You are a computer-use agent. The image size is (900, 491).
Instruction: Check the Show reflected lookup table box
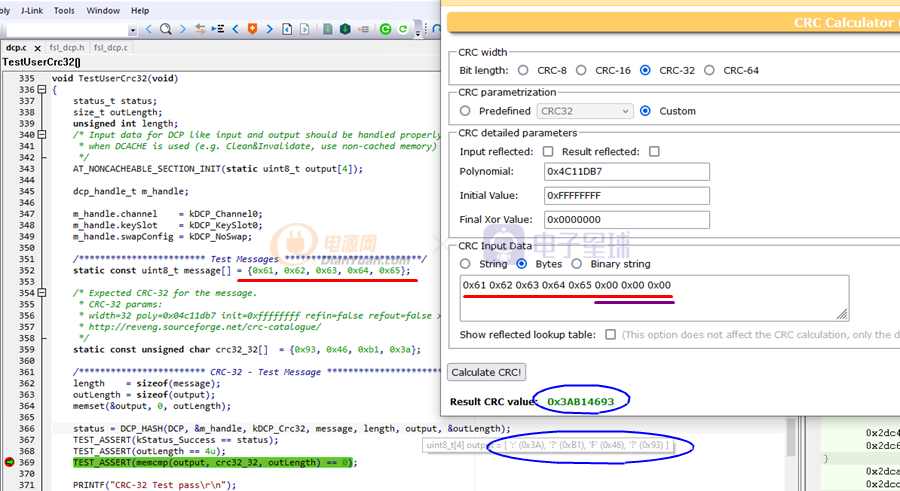click(610, 334)
